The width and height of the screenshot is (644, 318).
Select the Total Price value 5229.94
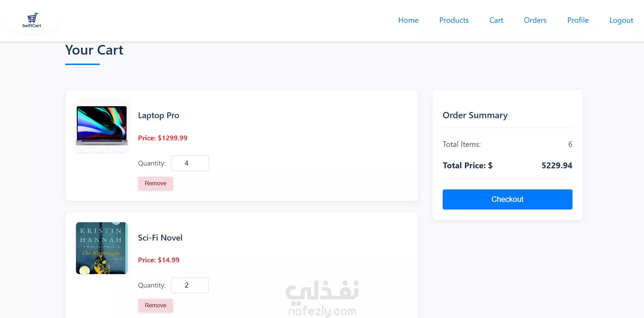click(x=557, y=166)
